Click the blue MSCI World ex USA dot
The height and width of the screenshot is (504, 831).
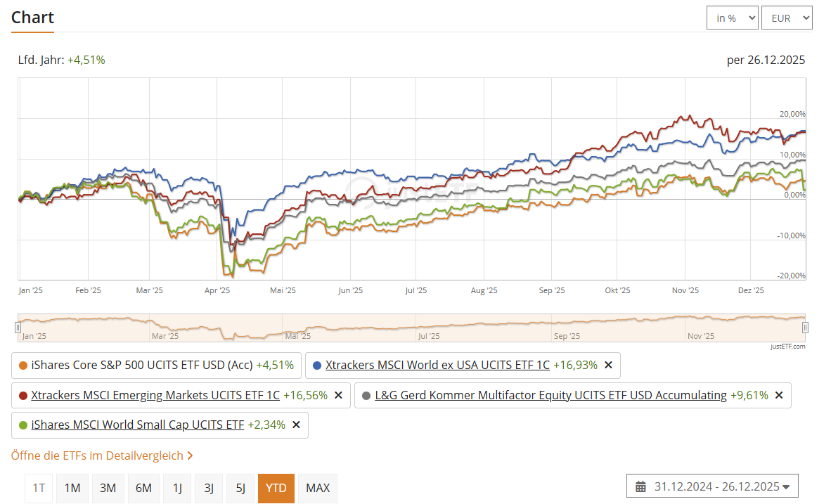click(x=317, y=366)
